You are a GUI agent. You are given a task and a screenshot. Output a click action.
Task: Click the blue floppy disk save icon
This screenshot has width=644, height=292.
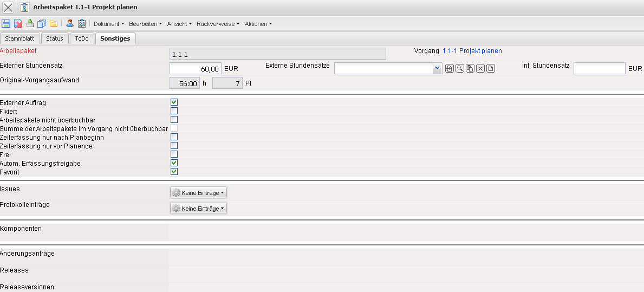click(x=6, y=24)
